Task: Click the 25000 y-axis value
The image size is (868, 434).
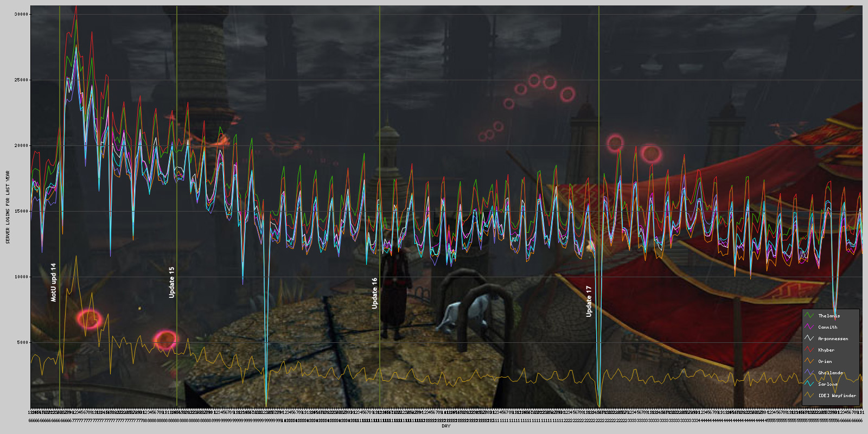Action: point(21,80)
